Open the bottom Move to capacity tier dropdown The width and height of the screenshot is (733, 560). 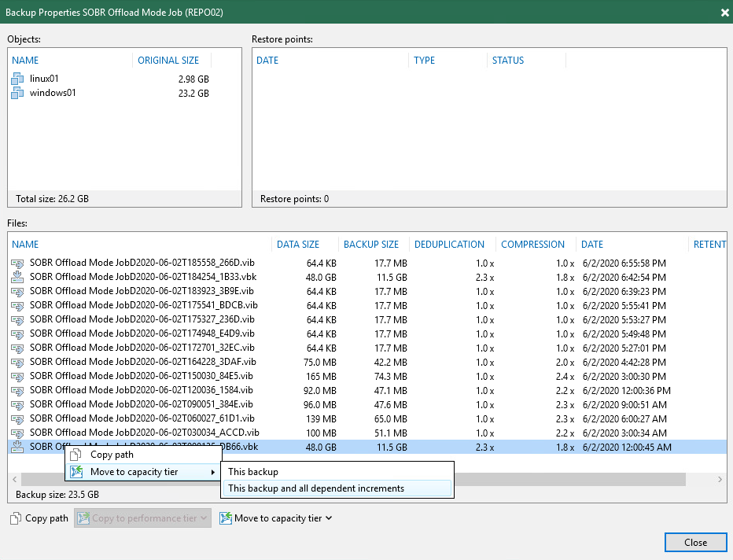tap(329, 518)
